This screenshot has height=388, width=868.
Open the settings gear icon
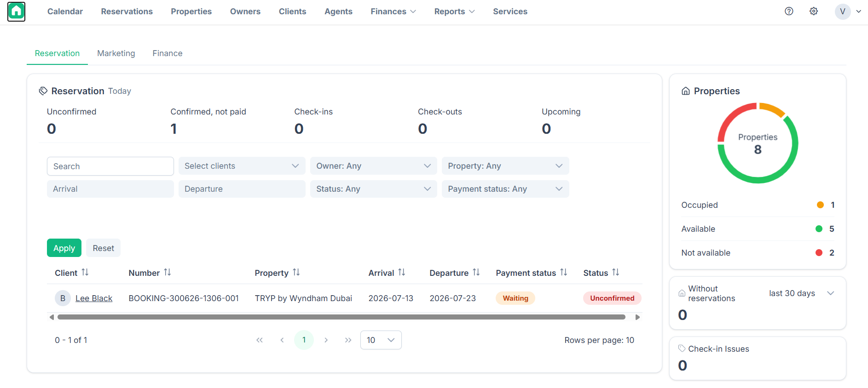point(814,11)
